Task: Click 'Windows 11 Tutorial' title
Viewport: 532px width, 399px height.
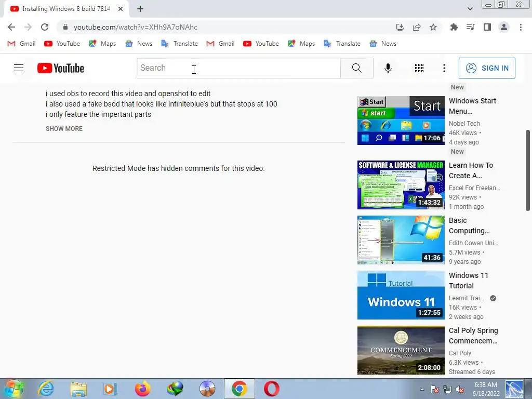Action: pos(468,280)
